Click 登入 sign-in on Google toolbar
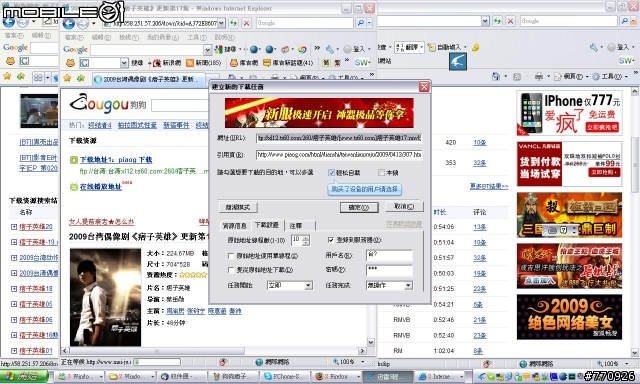Image resolution: width=640 pixels, height=384 pixels. tap(354, 49)
